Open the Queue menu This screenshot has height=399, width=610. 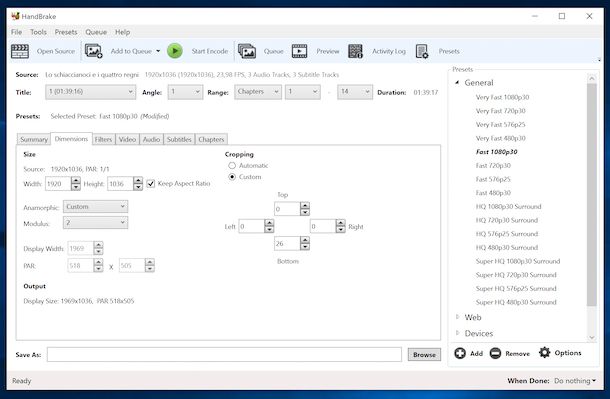point(96,32)
